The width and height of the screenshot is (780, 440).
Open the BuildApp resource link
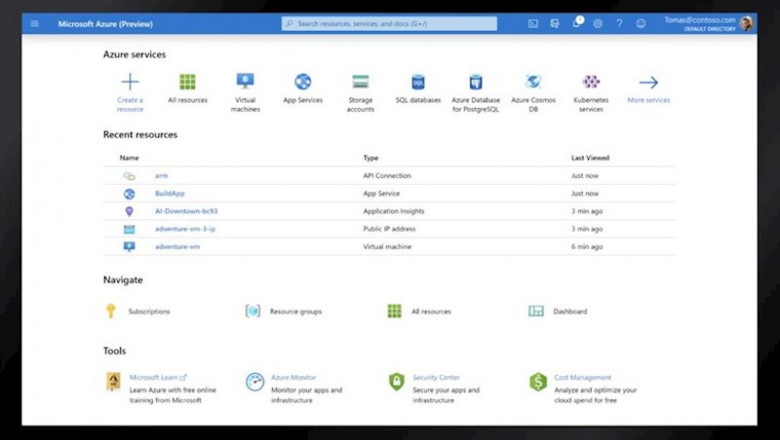tap(170, 193)
